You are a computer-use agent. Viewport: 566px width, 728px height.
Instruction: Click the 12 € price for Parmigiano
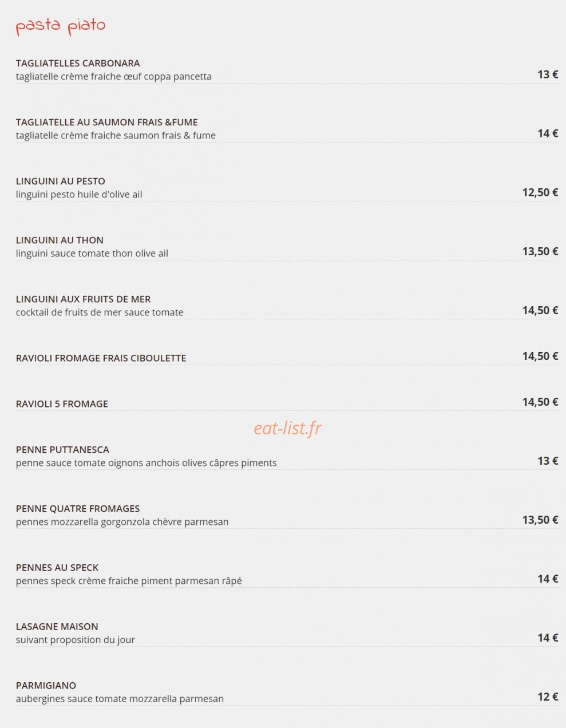pyautogui.click(x=548, y=697)
